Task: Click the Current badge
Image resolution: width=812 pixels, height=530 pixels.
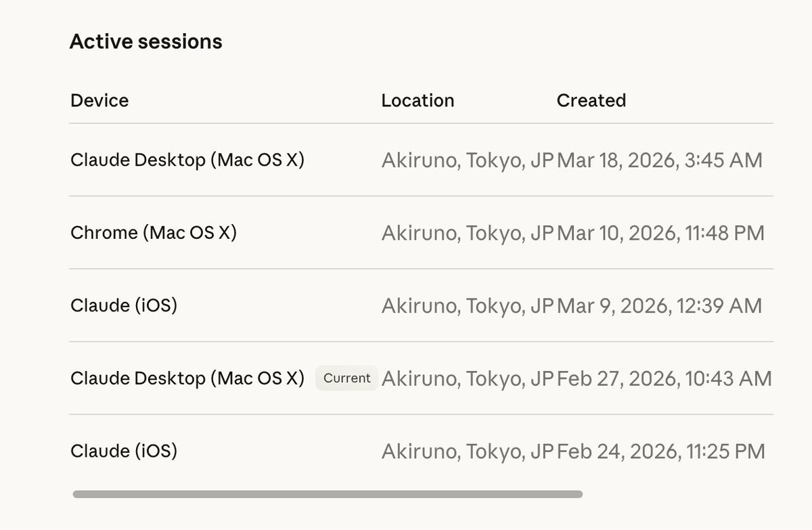Action: pyautogui.click(x=346, y=378)
